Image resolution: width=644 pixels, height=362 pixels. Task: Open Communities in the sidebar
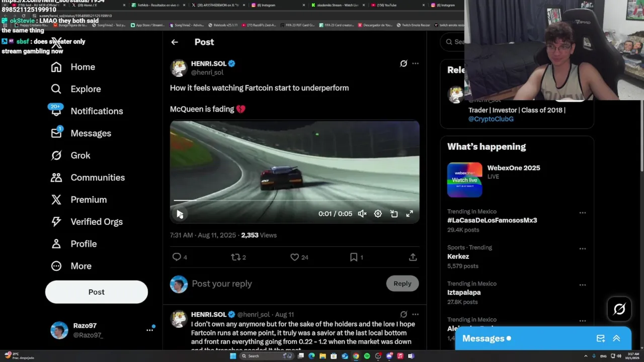(88, 177)
